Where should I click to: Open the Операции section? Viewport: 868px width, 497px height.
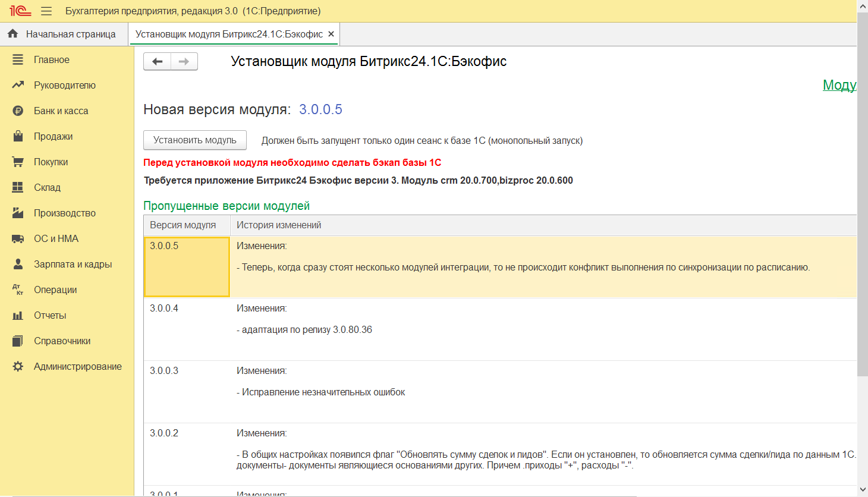55,290
